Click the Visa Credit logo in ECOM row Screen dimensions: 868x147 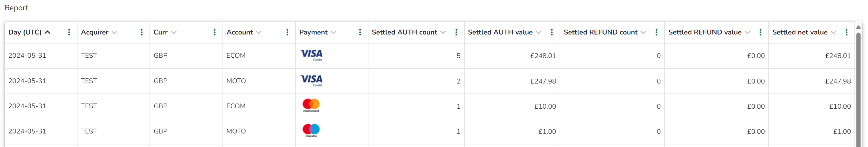[311, 55]
